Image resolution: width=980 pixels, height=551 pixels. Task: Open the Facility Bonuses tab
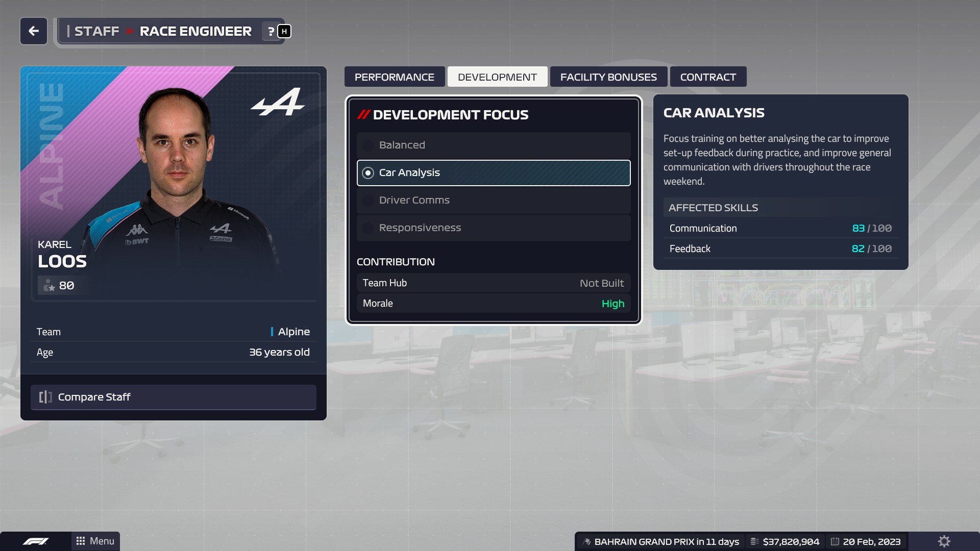click(x=608, y=77)
